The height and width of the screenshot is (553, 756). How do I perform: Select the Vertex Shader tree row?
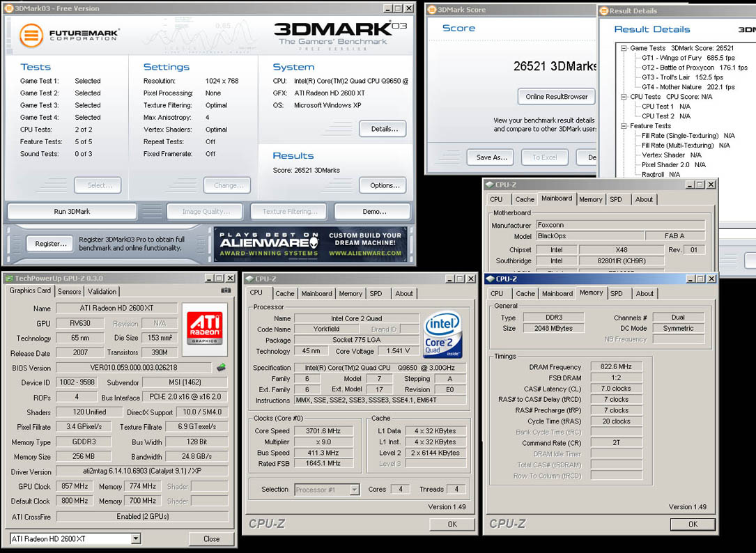click(671, 155)
